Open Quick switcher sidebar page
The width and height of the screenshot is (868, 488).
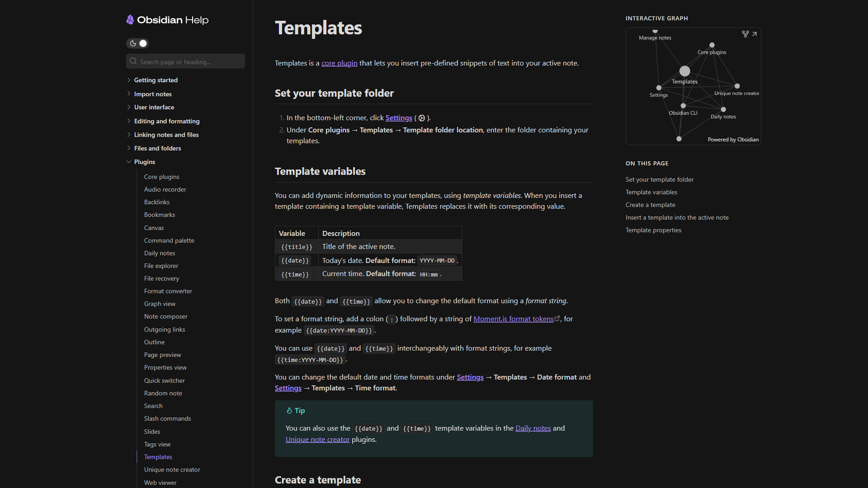pyautogui.click(x=165, y=380)
